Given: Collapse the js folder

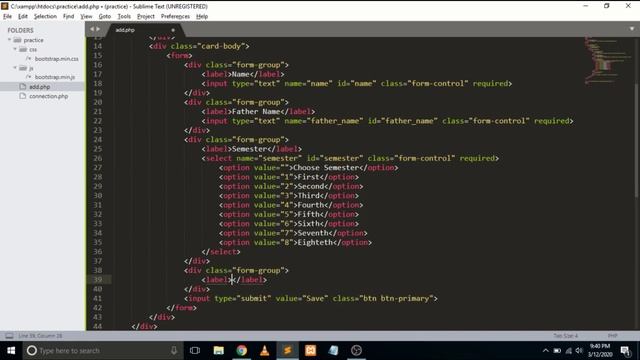Looking at the screenshot, I should (15, 68).
